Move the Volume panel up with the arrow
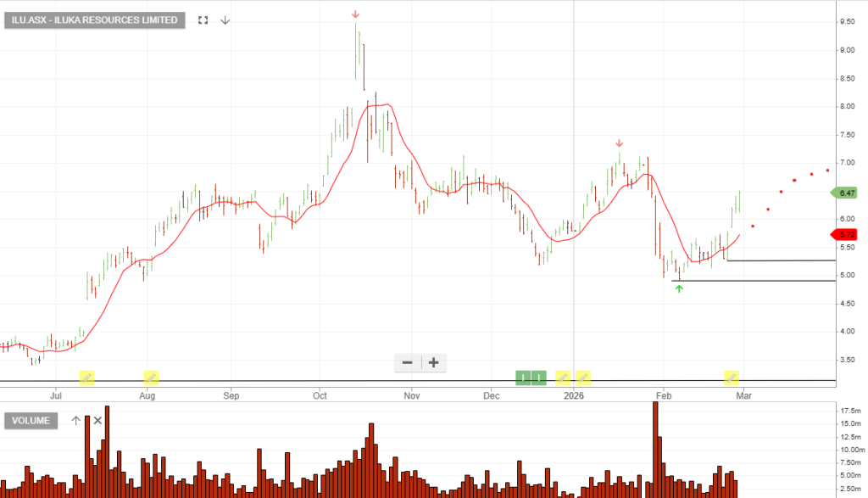 tap(75, 421)
